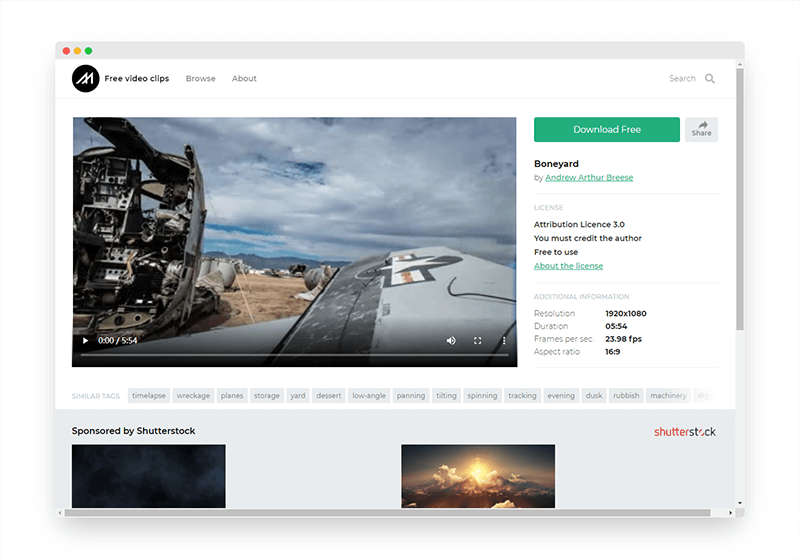Select the timelapse tag
Screen dimensions: 800x559
coord(149,396)
